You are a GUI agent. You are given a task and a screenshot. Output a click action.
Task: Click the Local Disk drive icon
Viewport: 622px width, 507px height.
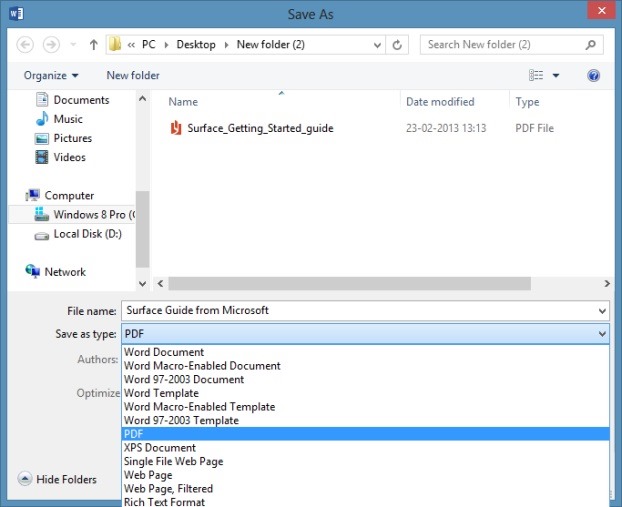(42, 236)
